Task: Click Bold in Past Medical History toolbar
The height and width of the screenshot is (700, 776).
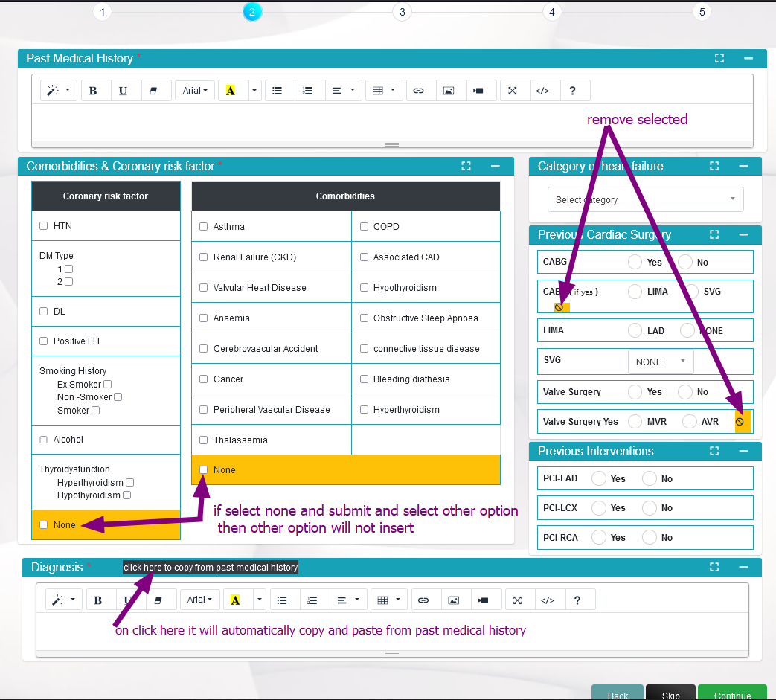Action: (93, 91)
